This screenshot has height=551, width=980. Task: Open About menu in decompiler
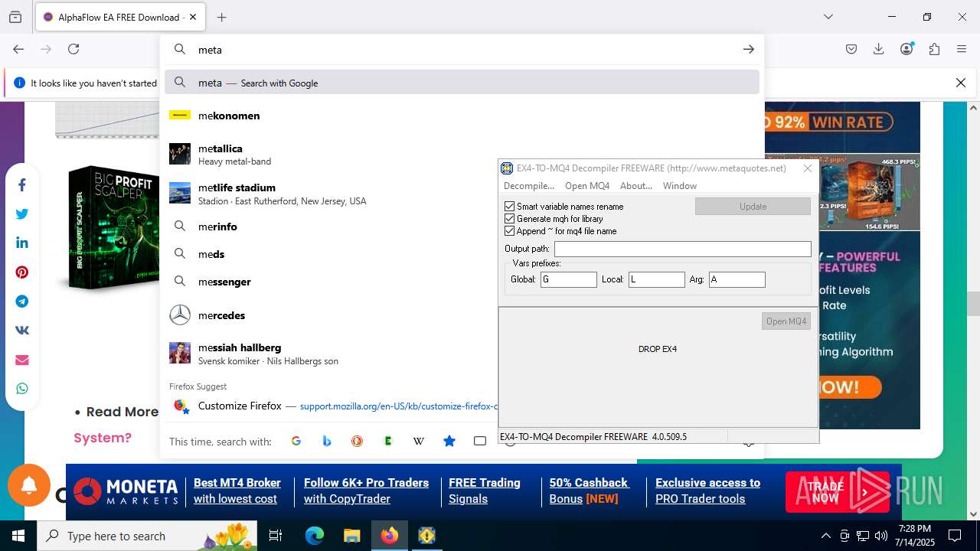[636, 186]
